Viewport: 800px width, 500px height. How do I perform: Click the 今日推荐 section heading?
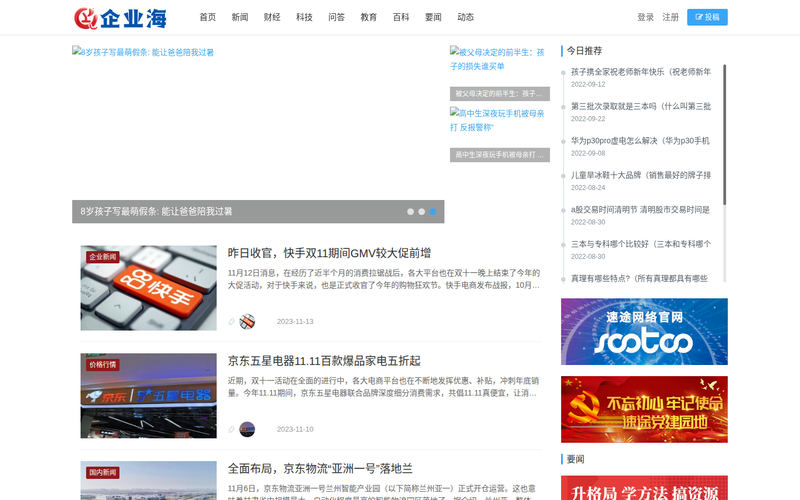point(584,51)
